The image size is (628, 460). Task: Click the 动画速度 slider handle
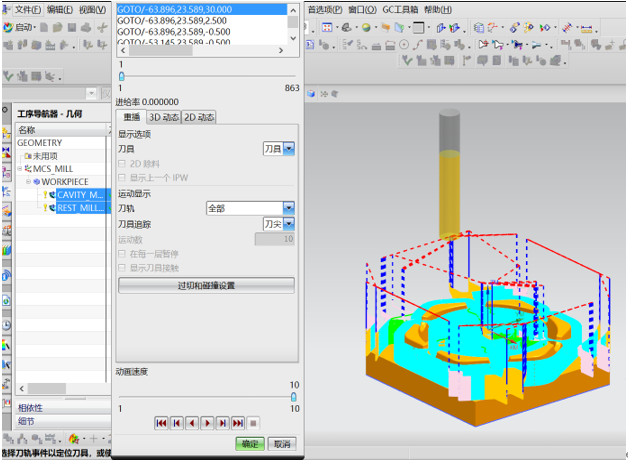294,397
